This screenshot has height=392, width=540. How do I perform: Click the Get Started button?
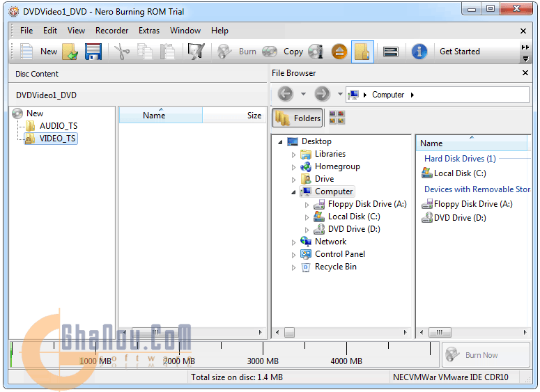460,52
